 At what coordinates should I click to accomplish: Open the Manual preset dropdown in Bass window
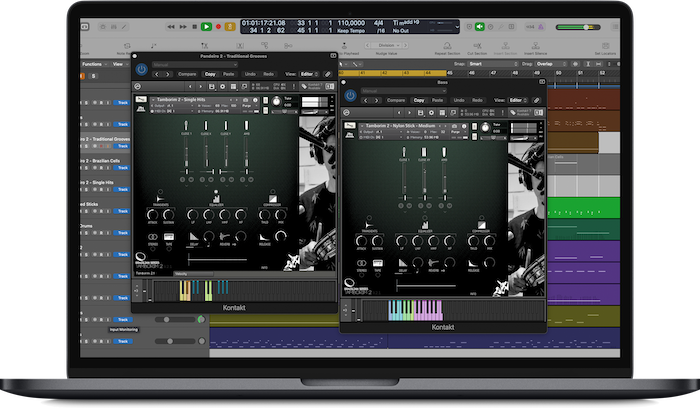(404, 91)
